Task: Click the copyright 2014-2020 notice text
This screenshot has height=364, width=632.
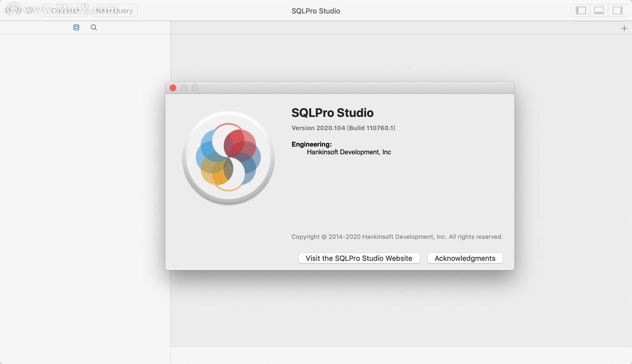Action: [397, 237]
